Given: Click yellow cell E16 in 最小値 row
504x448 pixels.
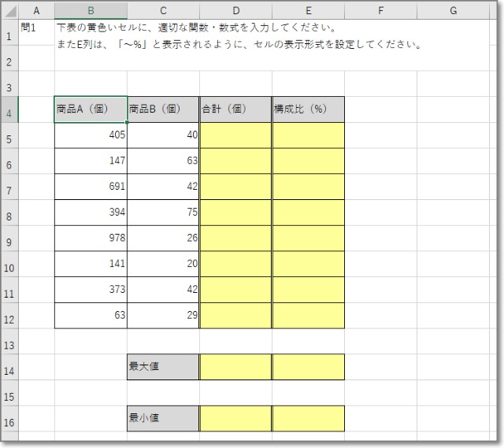Looking at the screenshot, I should 308,418.
